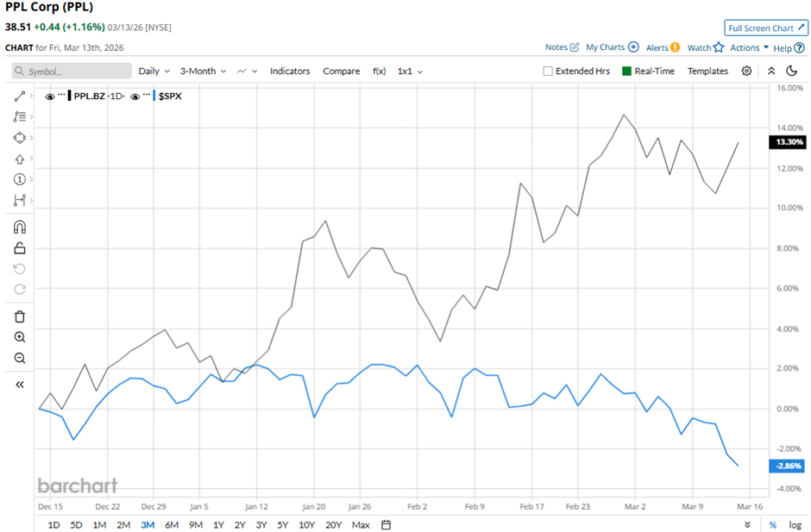Select the 6M time range tab
Image resolution: width=811 pixels, height=532 pixels.
[171, 524]
